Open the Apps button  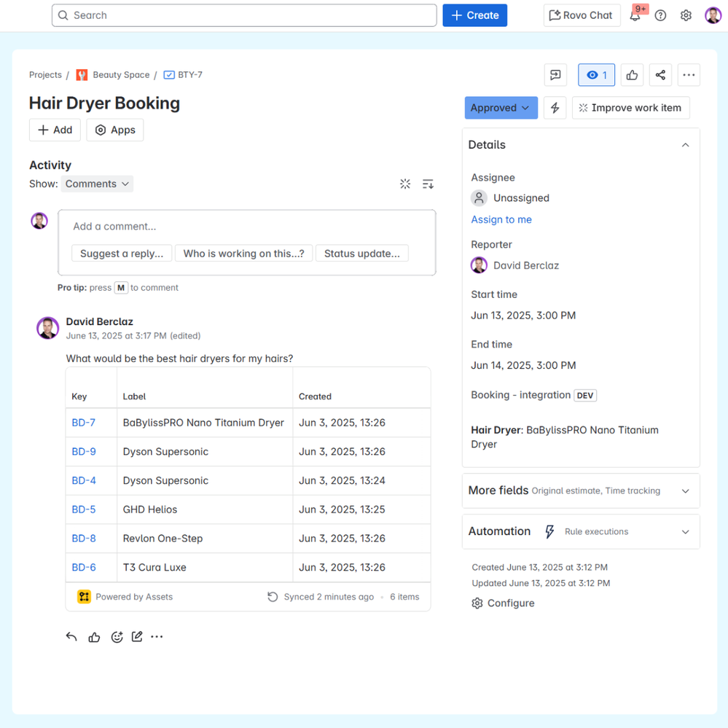point(114,130)
